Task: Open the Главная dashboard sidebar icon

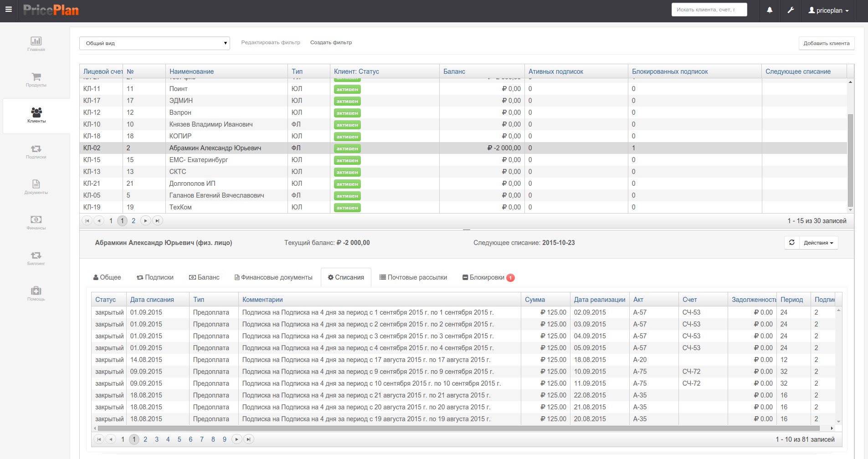Action: (36, 44)
